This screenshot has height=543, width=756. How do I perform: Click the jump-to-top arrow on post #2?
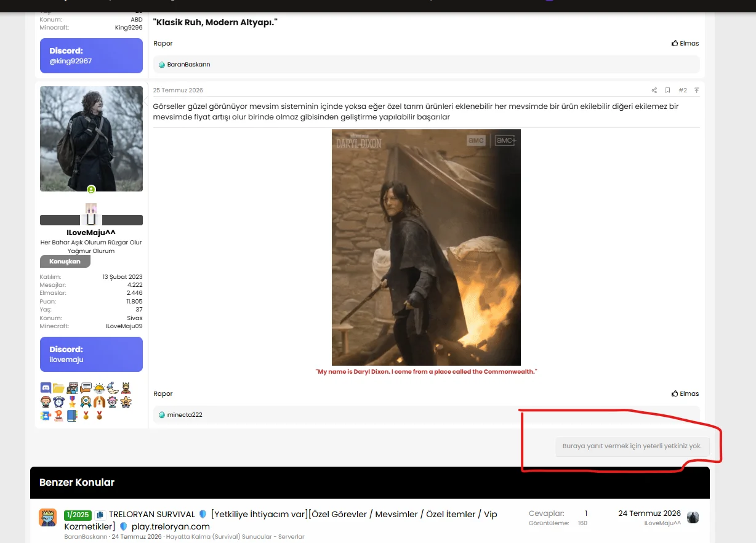pos(697,90)
